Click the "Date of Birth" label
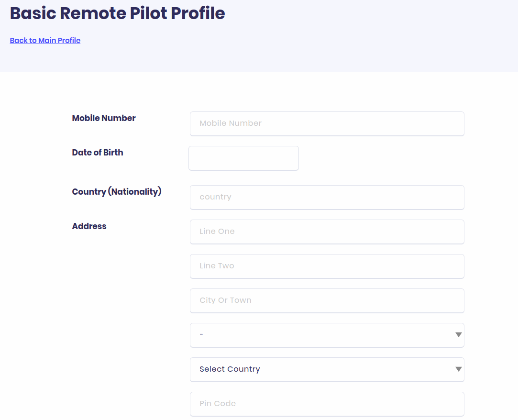The width and height of the screenshot is (518, 420). [98, 152]
